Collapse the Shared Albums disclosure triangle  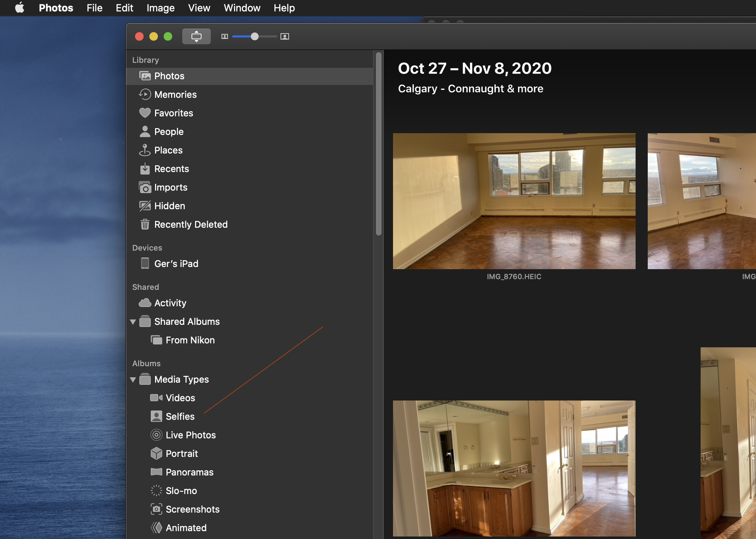point(133,322)
